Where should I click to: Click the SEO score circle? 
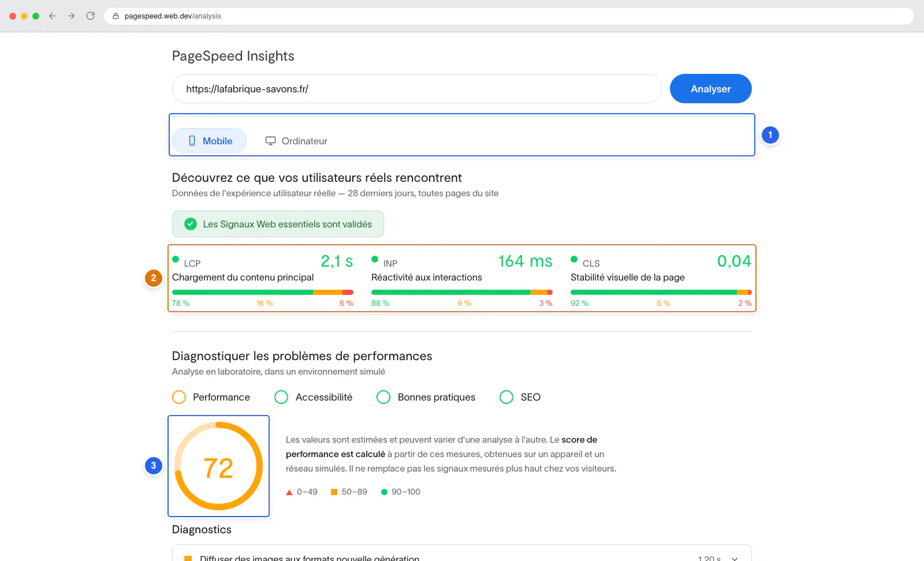(506, 397)
